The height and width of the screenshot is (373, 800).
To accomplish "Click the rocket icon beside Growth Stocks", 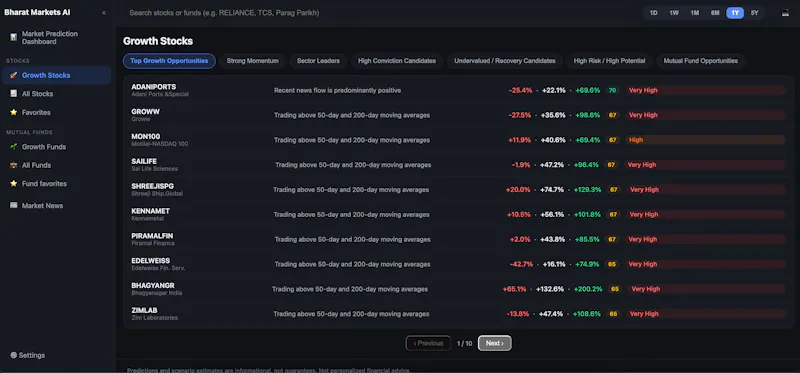I will 13,75.
